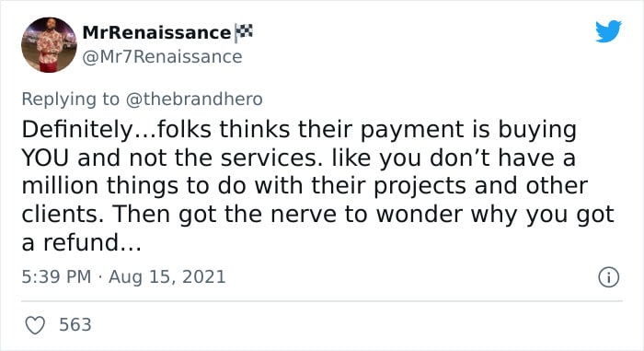Click the 563 likes count
Screen dimensions: 644x351
click(75, 324)
